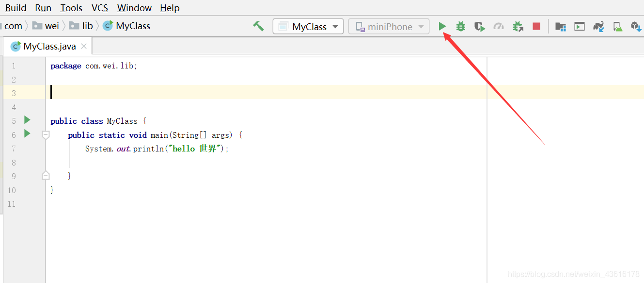Open the SDK Manager cube icon
The height and width of the screenshot is (283, 644).
636,26
